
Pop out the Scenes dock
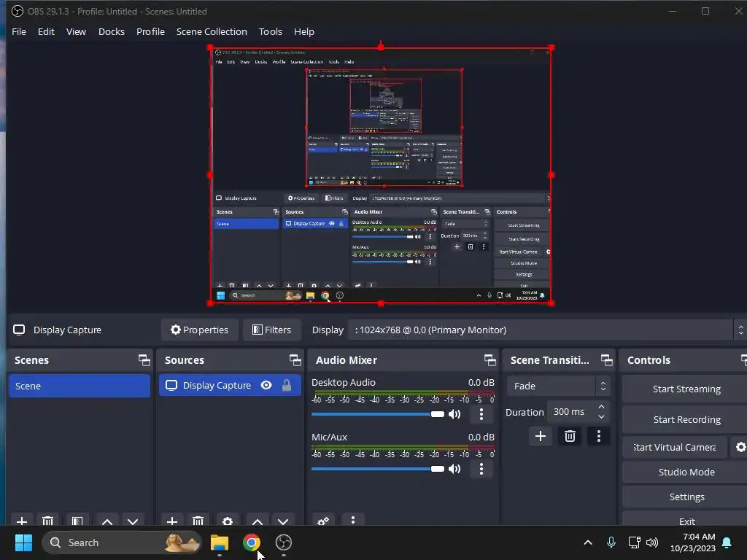coord(144,360)
